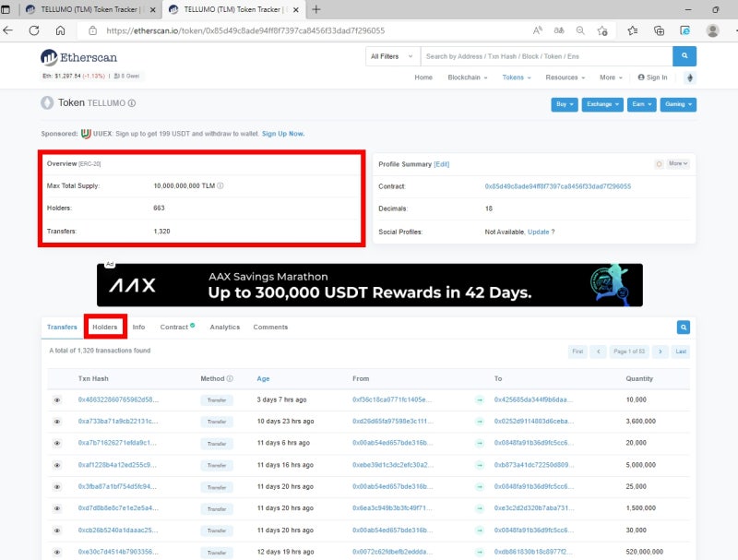Screen dimensions: 738x560
Task: Sort by the Age column header
Action: click(x=263, y=379)
